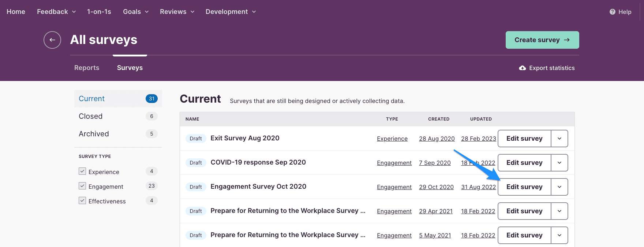Click Edit survey for survey created 5 May 2021
This screenshot has height=247, width=644.
tap(524, 235)
